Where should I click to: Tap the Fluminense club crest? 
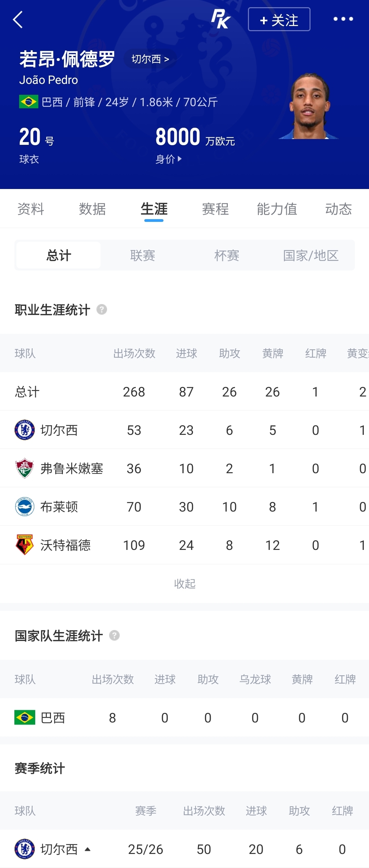pos(25,468)
